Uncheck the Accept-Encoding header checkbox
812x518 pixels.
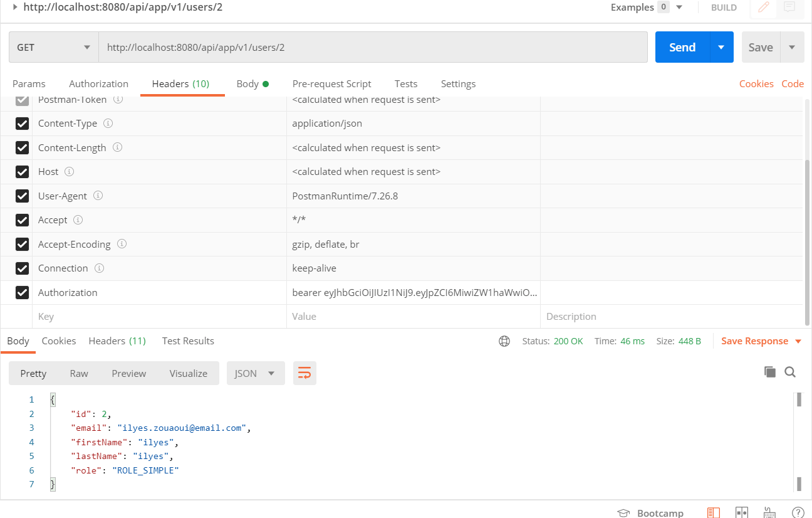22,244
